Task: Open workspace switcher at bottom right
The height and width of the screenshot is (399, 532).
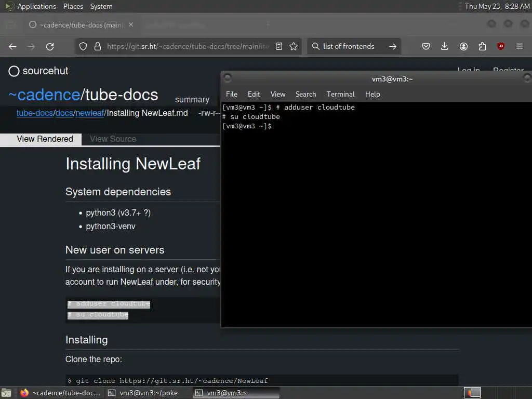Action: (x=472, y=393)
